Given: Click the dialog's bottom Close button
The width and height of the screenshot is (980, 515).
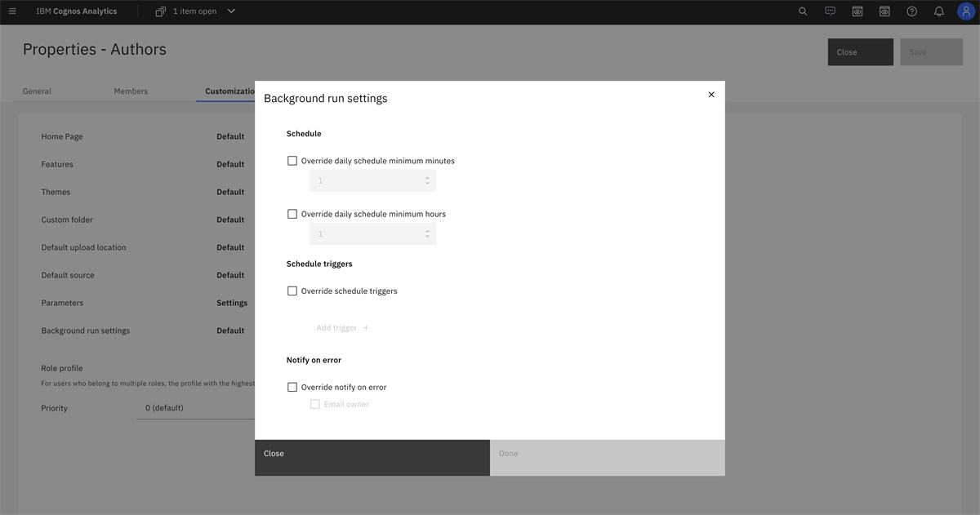Looking at the screenshot, I should [372, 458].
